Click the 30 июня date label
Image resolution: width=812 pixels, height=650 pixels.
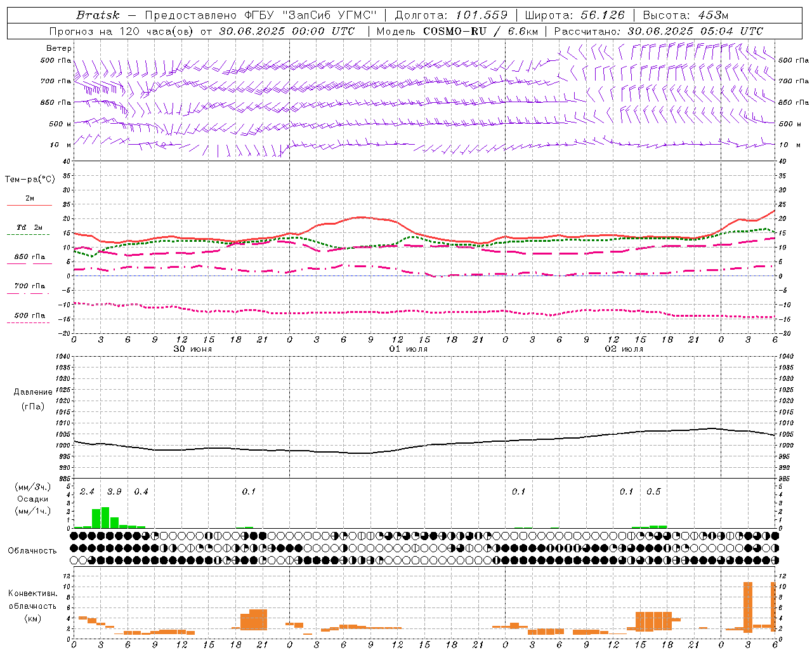[193, 349]
